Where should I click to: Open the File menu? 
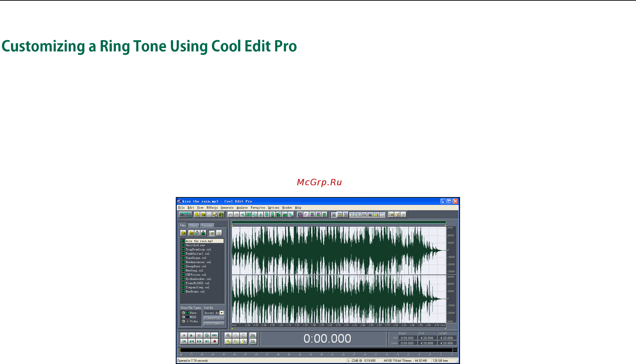[181, 207]
